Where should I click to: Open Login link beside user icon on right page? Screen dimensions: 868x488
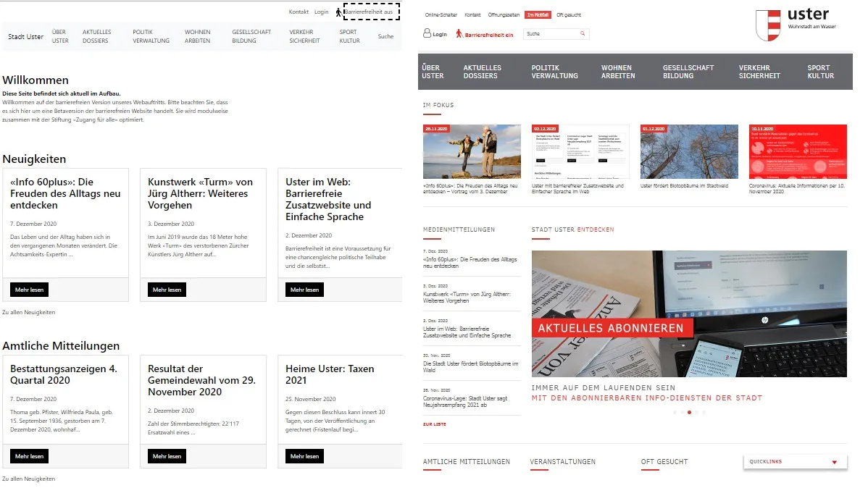pyautogui.click(x=440, y=34)
